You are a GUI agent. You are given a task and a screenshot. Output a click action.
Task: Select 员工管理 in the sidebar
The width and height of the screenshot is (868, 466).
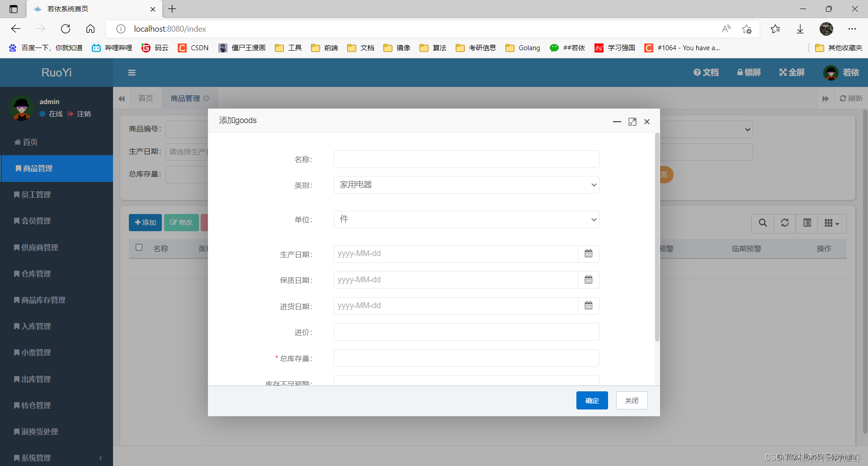(57, 195)
